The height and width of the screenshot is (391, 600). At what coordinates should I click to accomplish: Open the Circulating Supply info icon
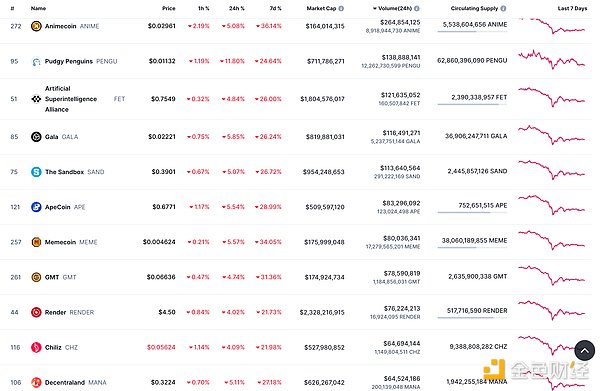click(503, 8)
